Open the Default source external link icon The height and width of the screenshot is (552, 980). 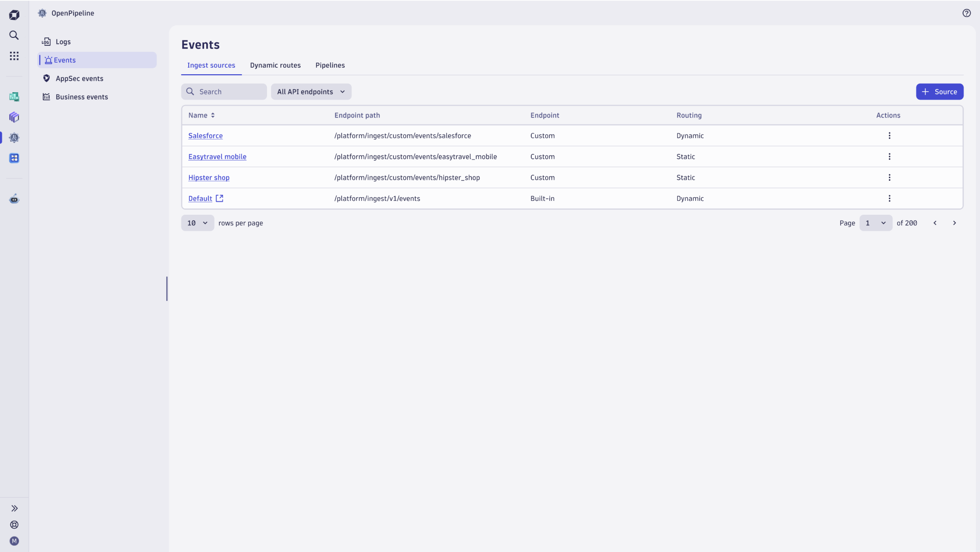[219, 198]
